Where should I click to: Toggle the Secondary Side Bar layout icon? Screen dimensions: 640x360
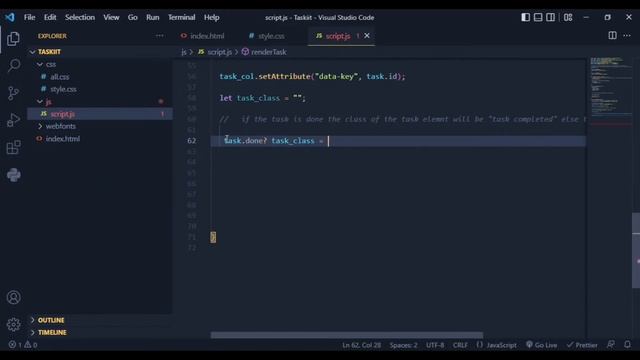(x=550, y=17)
